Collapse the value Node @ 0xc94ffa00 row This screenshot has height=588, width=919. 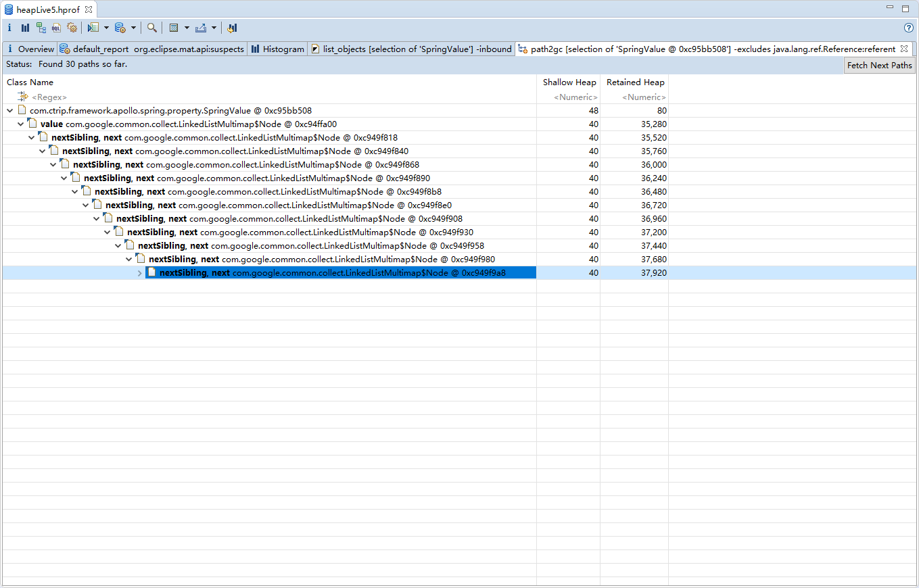click(x=21, y=124)
